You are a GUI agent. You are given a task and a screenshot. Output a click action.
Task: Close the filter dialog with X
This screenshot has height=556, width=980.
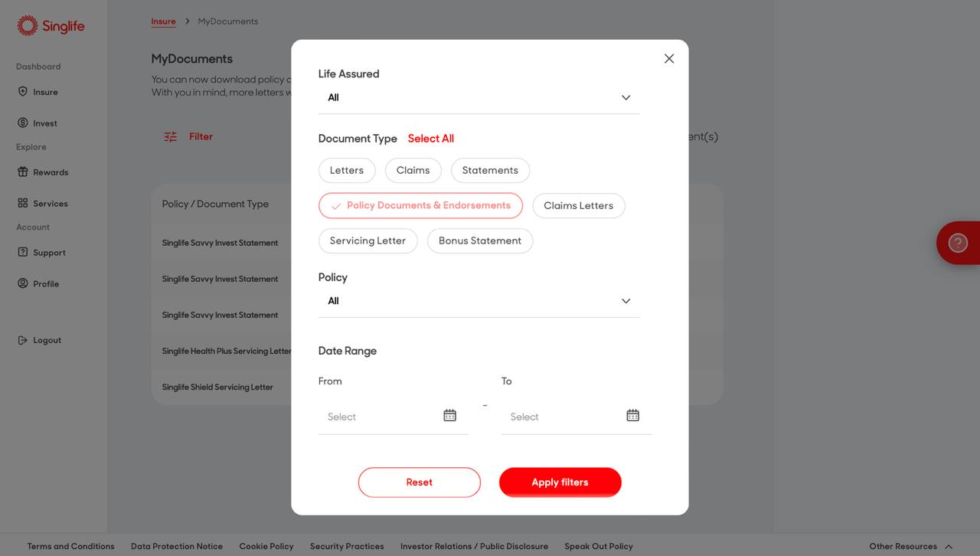pyautogui.click(x=669, y=58)
